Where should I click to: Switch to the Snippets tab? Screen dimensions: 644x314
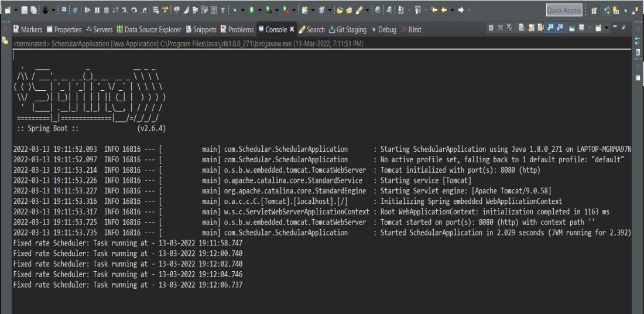pyautogui.click(x=201, y=30)
